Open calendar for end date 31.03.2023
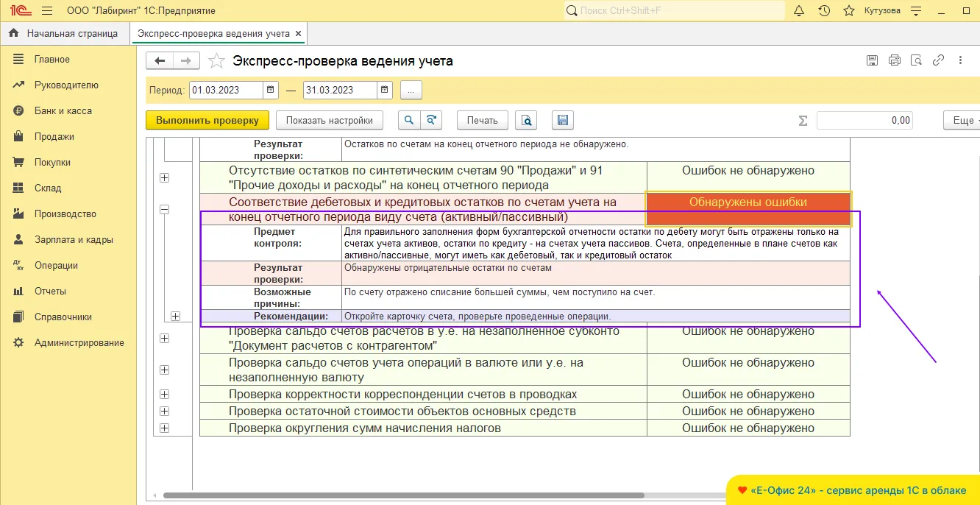980x505 pixels. coord(385,91)
